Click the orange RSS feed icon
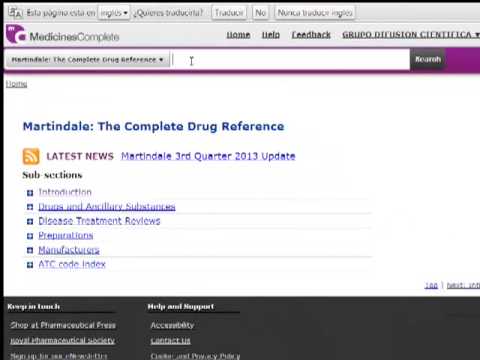 pyautogui.click(x=31, y=156)
